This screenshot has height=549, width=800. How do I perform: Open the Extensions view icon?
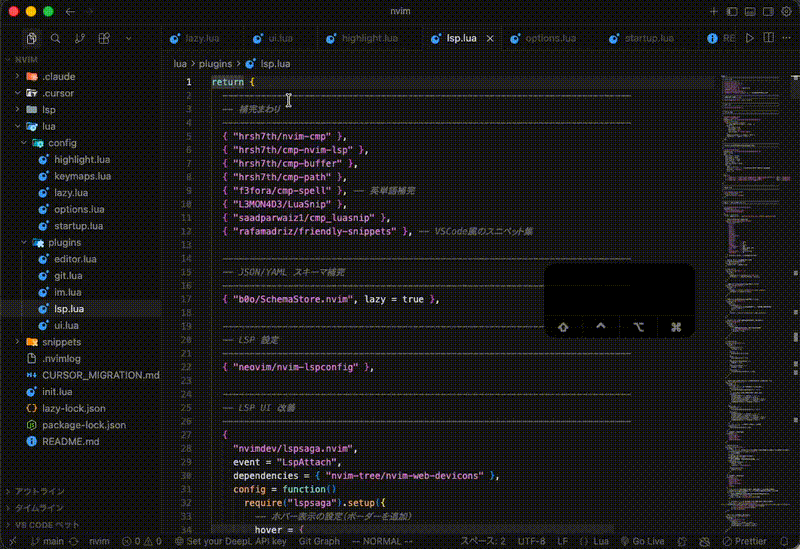tap(103, 38)
